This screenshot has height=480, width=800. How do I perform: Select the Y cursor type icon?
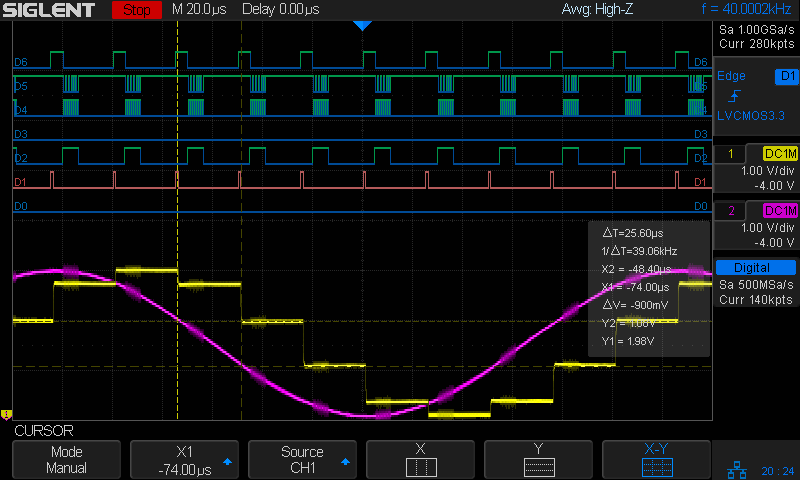pos(538,467)
